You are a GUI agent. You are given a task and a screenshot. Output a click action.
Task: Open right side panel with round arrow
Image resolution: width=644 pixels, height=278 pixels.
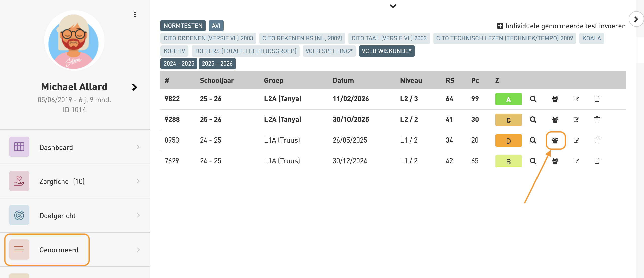[636, 19]
